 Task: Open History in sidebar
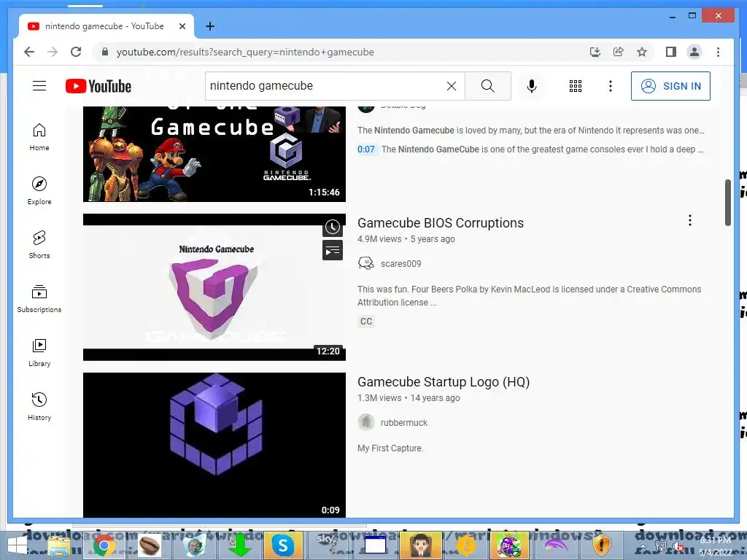[39, 406]
